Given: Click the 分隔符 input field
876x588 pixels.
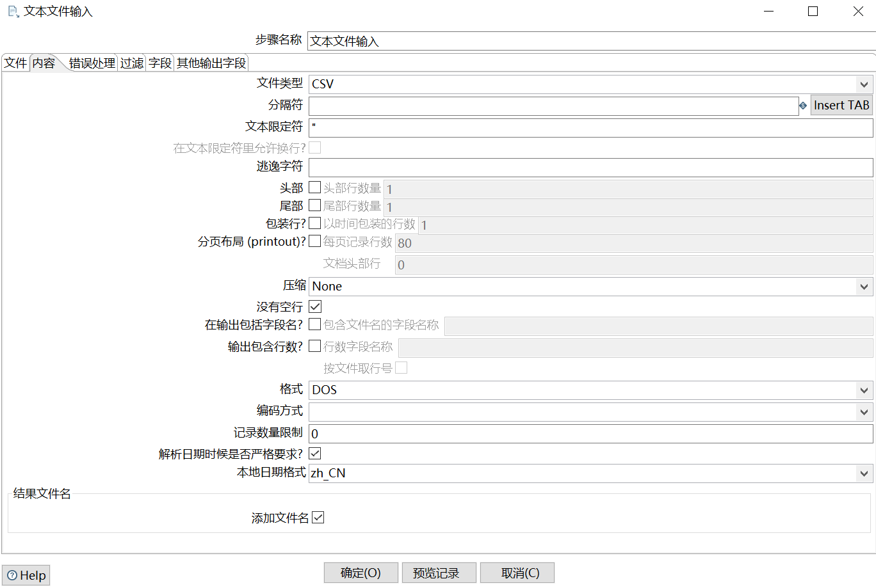Looking at the screenshot, I should 554,106.
